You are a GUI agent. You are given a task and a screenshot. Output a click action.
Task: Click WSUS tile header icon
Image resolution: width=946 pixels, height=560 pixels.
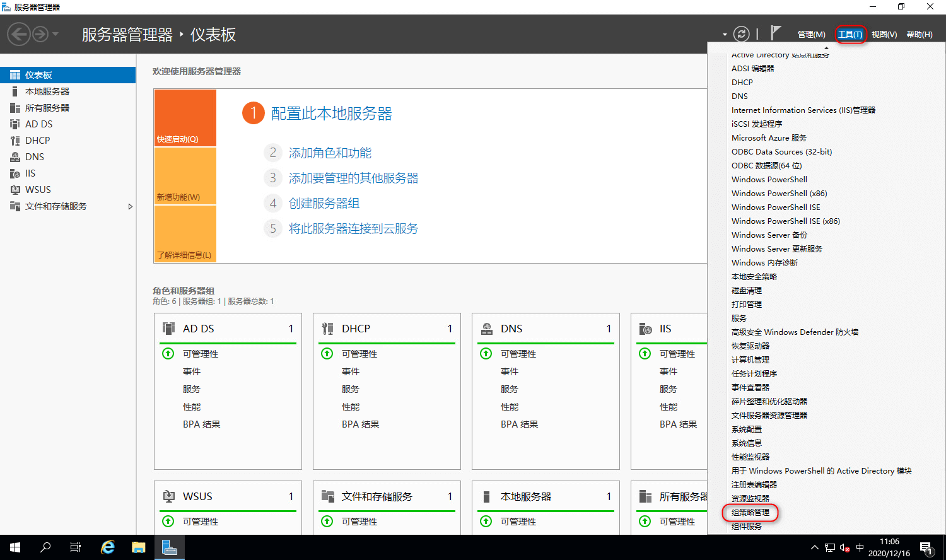tap(169, 496)
